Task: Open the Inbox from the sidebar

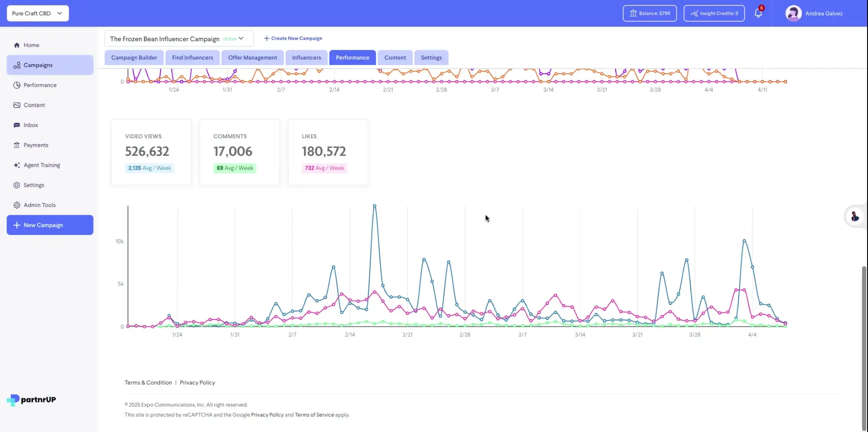Action: pyautogui.click(x=17, y=125)
